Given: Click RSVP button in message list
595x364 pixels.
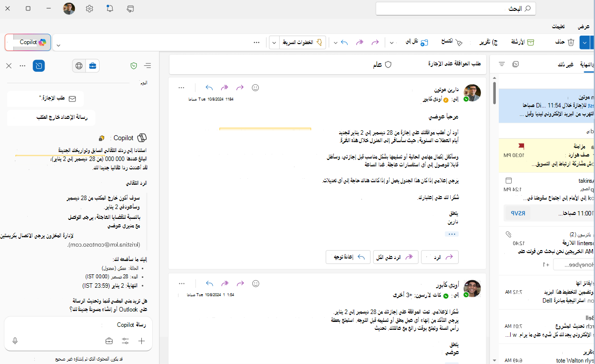Looking at the screenshot, I should [517, 213].
